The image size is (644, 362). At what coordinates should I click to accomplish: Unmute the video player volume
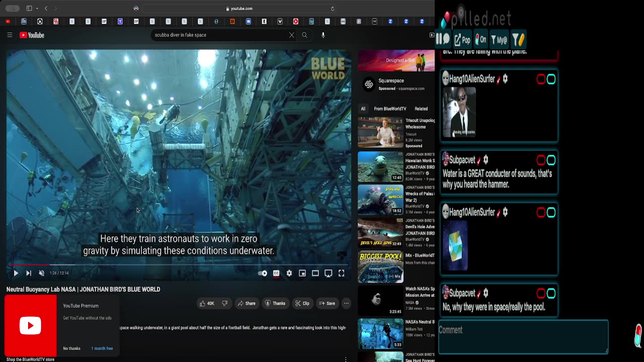[x=42, y=273]
